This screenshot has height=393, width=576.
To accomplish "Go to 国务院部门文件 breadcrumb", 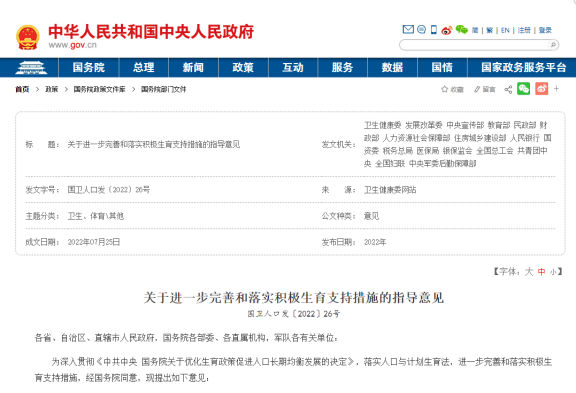I will pos(163,89).
